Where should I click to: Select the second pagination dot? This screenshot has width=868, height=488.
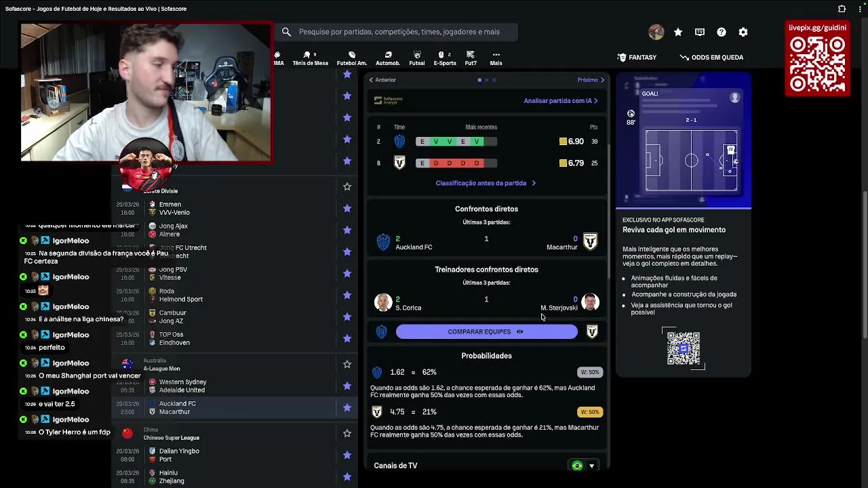tap(487, 80)
